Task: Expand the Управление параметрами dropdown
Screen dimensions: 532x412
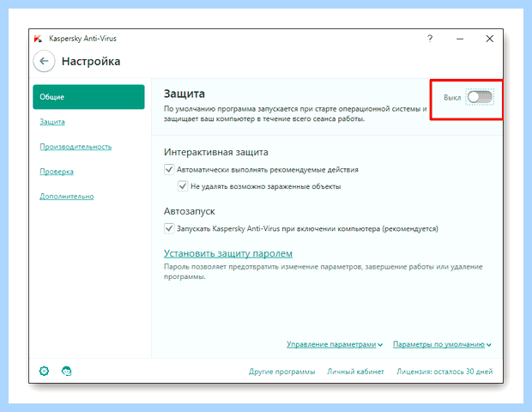Action: coord(335,344)
